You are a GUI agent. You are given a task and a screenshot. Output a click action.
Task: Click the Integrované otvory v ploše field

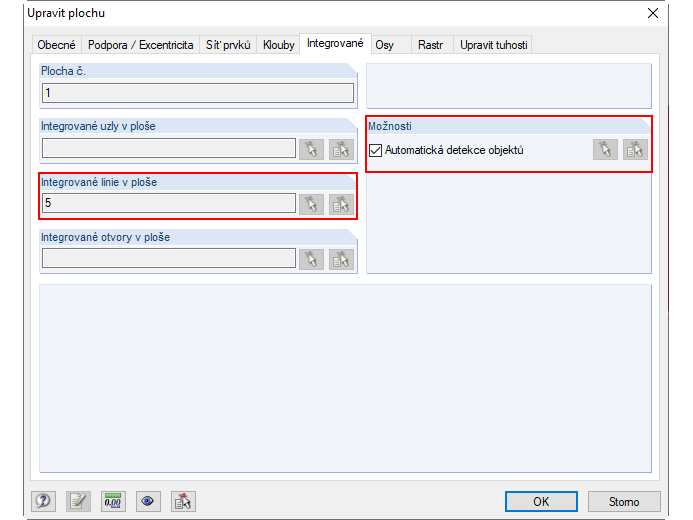tap(169, 258)
